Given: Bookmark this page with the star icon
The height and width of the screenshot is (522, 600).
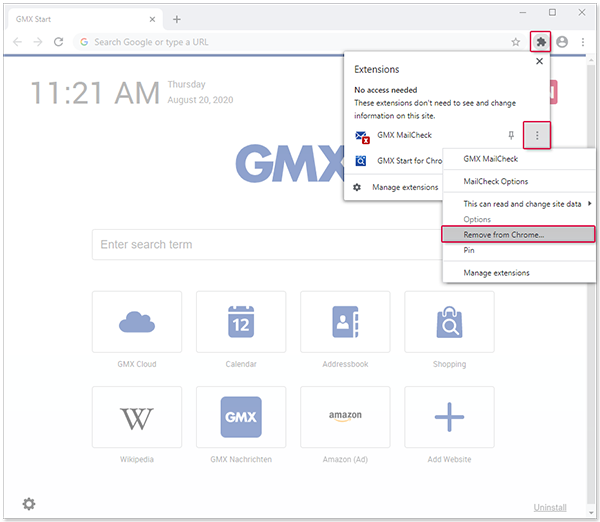Looking at the screenshot, I should [515, 42].
